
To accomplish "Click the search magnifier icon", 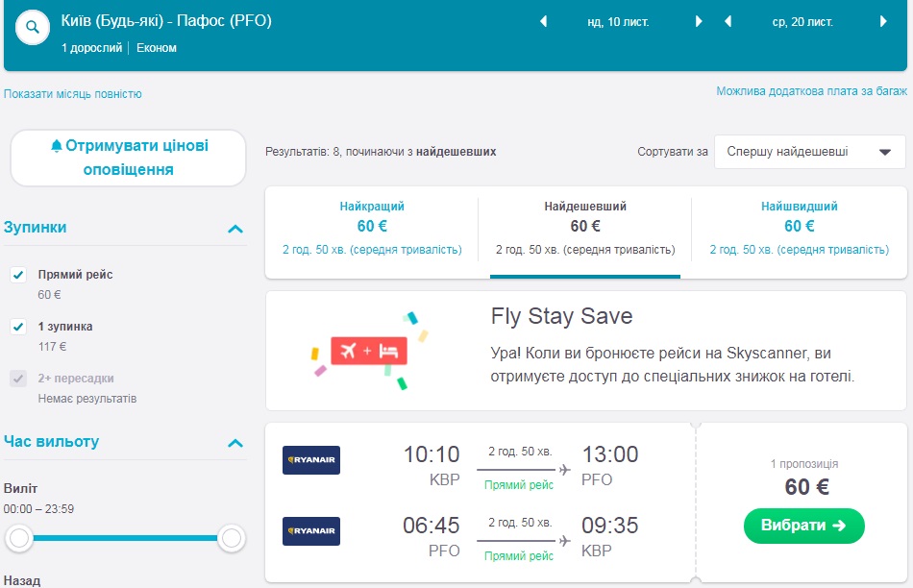I will pyautogui.click(x=32, y=28).
